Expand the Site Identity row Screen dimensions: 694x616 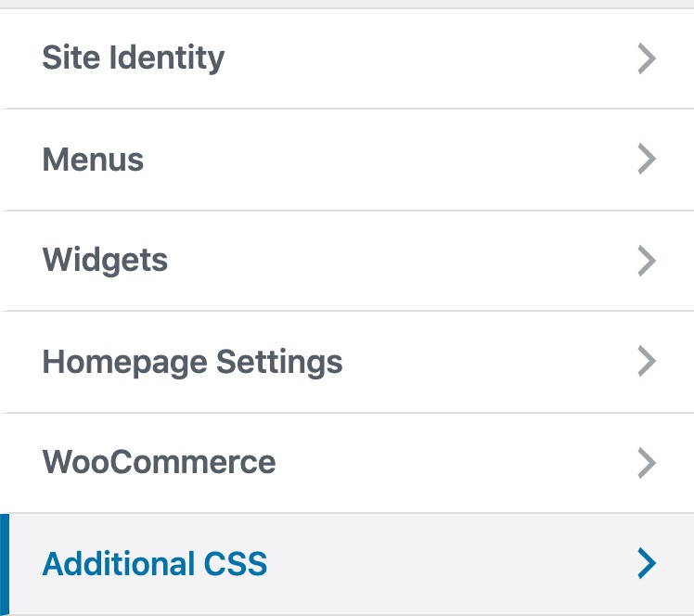click(x=347, y=58)
